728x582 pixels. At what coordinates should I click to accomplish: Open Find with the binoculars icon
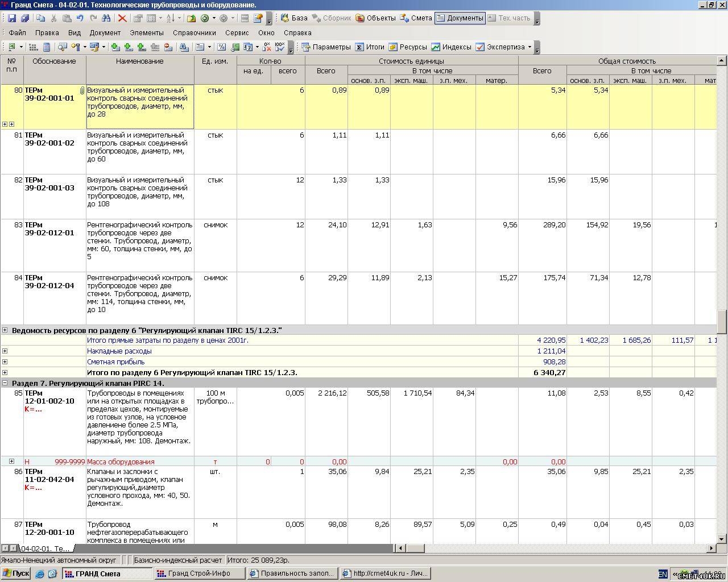[106, 18]
